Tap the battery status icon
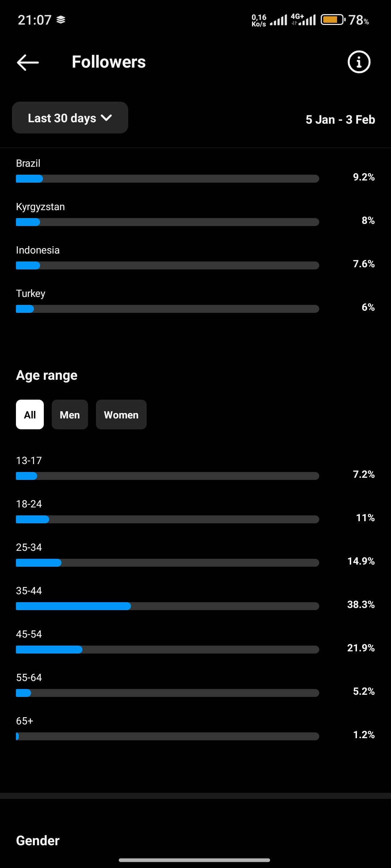Image resolution: width=391 pixels, height=868 pixels. [333, 20]
